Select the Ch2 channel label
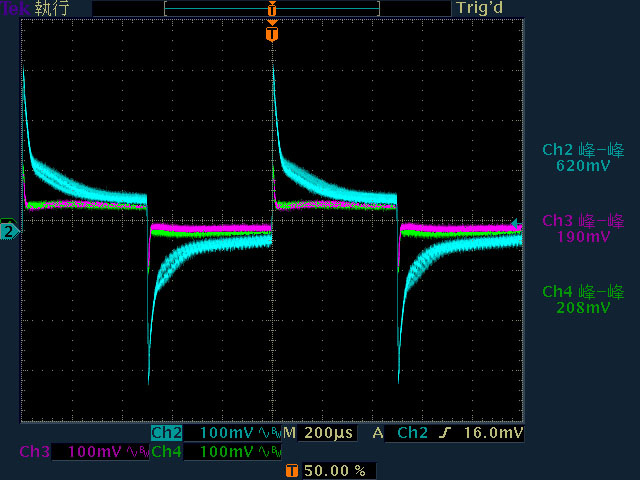640x480 pixels. pos(167,433)
